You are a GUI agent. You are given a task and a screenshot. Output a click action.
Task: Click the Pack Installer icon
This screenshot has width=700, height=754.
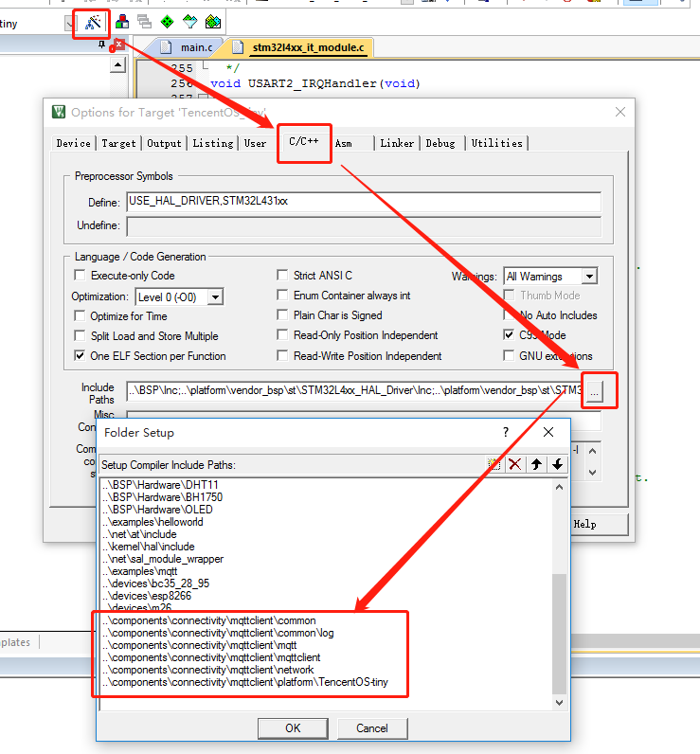213,22
